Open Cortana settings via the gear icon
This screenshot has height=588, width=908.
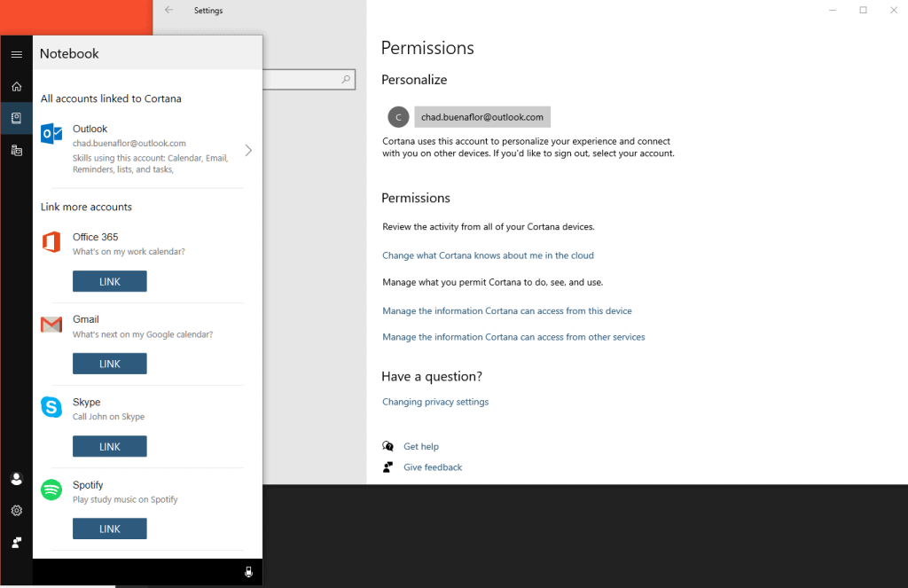(16, 510)
